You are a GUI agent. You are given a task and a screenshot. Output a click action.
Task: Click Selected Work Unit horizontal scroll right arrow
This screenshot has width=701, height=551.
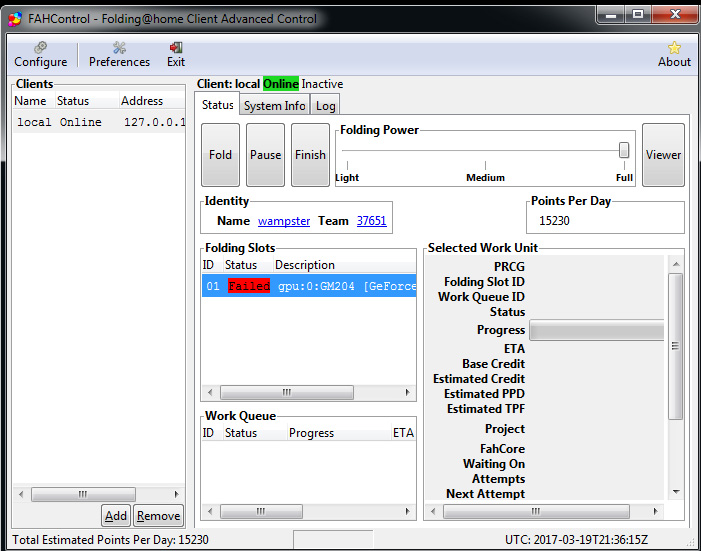(x=656, y=511)
